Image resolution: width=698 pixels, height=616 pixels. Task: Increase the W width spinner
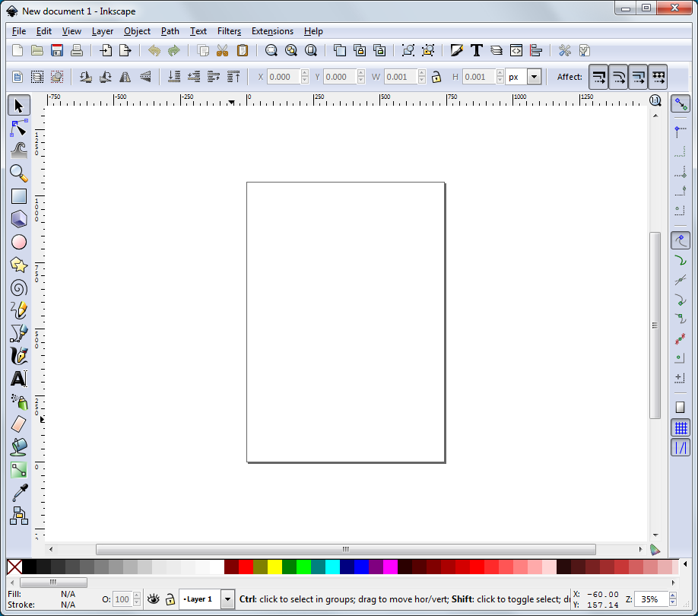coord(421,73)
